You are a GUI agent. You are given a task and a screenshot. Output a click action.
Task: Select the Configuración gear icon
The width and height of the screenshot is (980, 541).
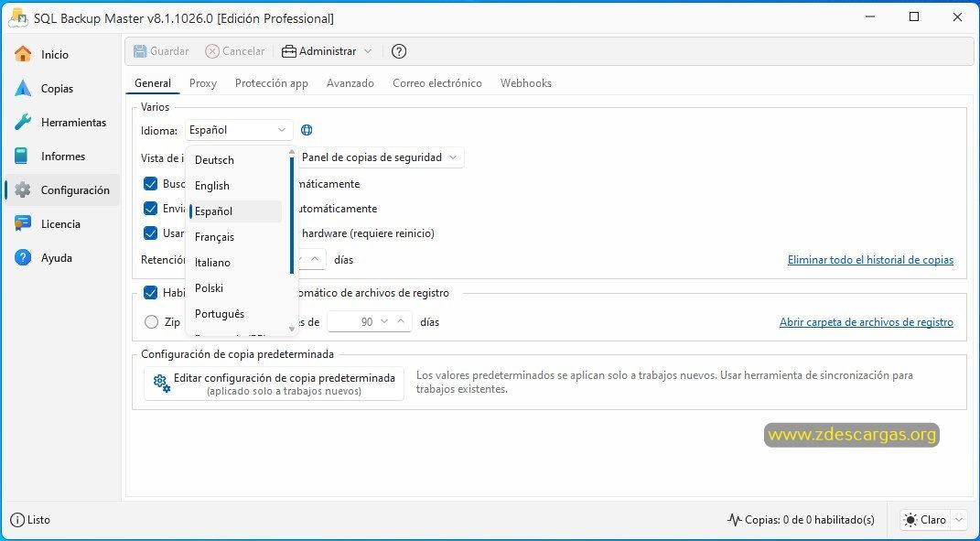point(23,189)
